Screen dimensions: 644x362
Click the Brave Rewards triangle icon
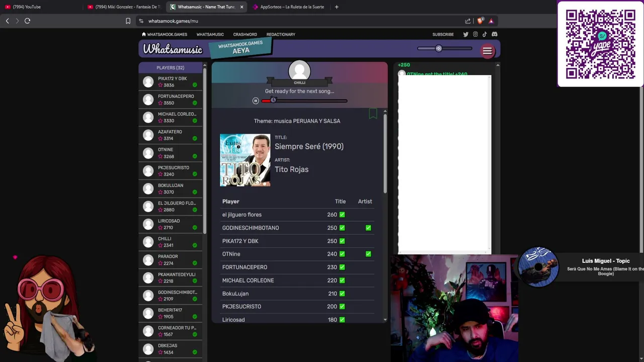[x=491, y=21]
